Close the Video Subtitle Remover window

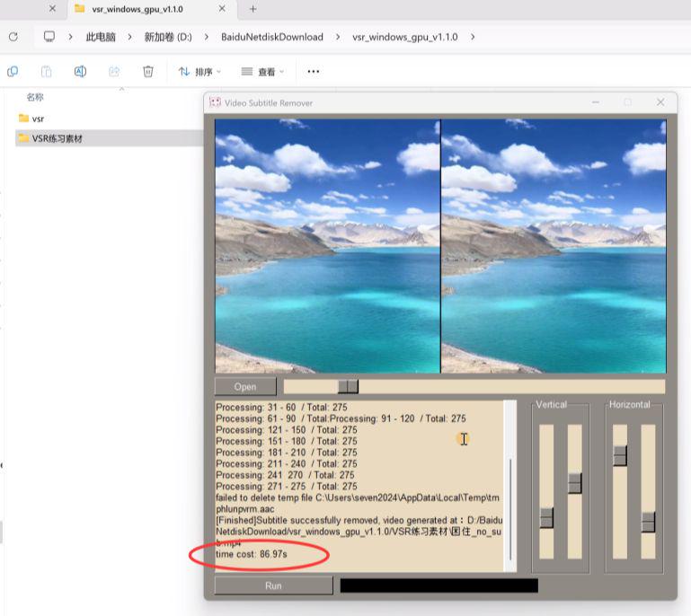click(660, 102)
